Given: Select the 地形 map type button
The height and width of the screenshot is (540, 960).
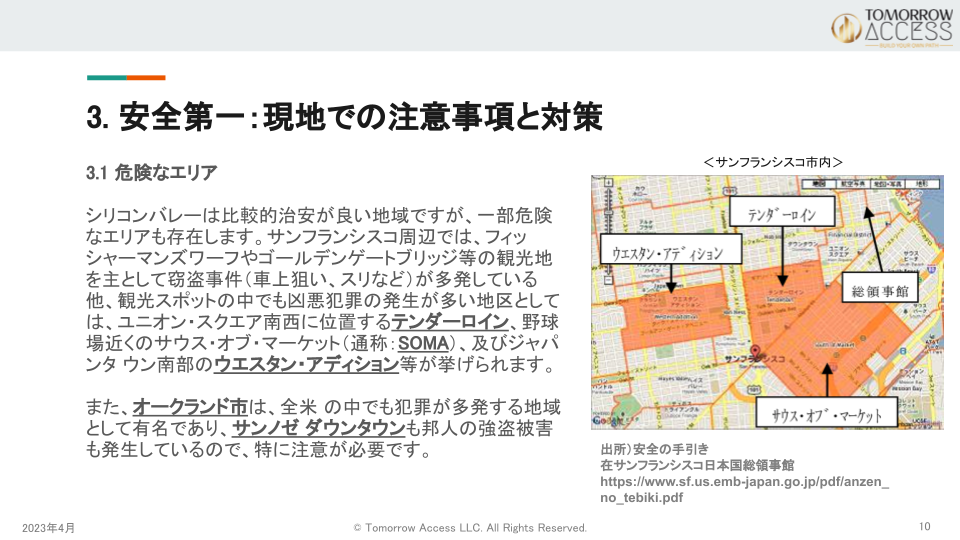Looking at the screenshot, I should [x=922, y=184].
